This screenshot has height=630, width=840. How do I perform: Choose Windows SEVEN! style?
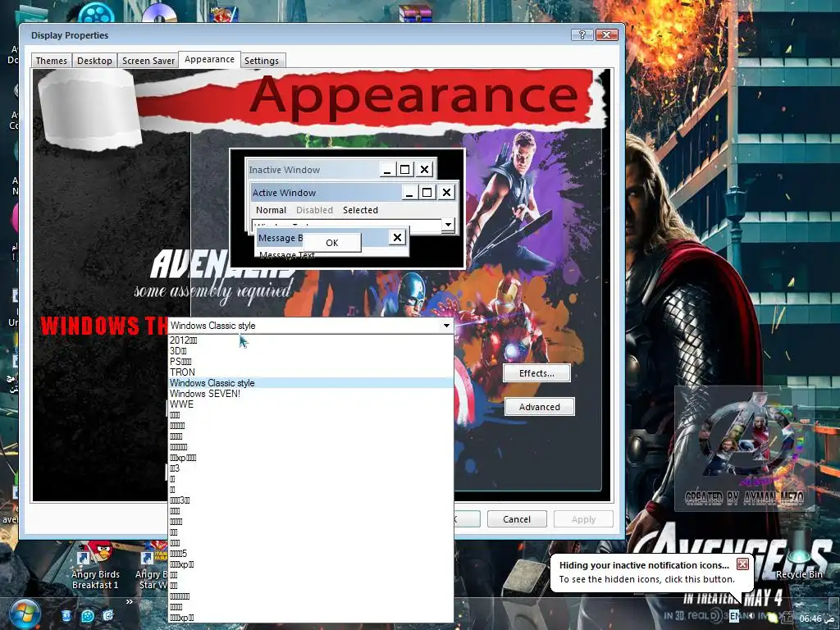point(311,394)
